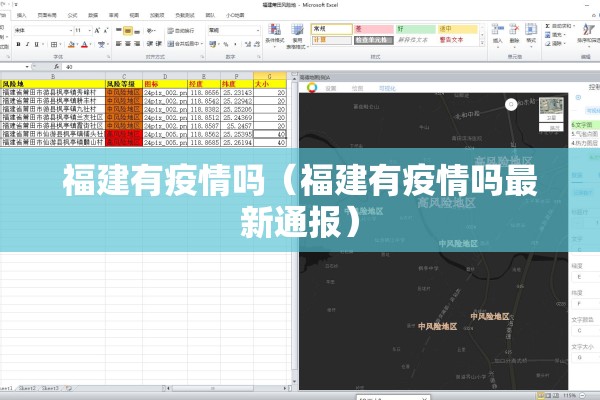Open the Page Layout ribbon tab
This screenshot has height=400, width=600.
point(47,15)
